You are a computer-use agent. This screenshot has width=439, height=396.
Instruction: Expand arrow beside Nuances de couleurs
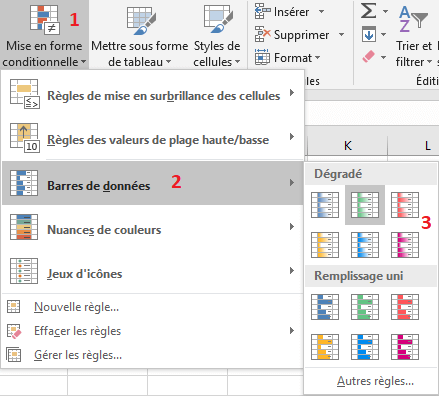[x=292, y=227]
